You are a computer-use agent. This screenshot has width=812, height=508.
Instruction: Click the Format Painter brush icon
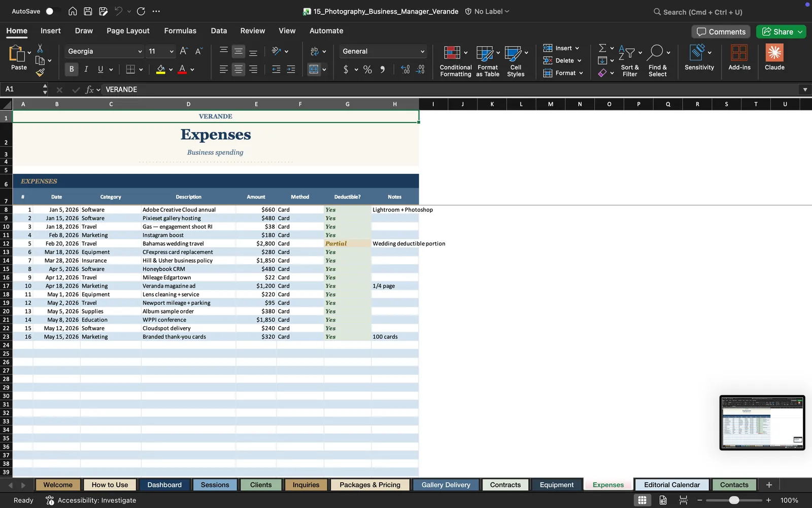point(40,73)
